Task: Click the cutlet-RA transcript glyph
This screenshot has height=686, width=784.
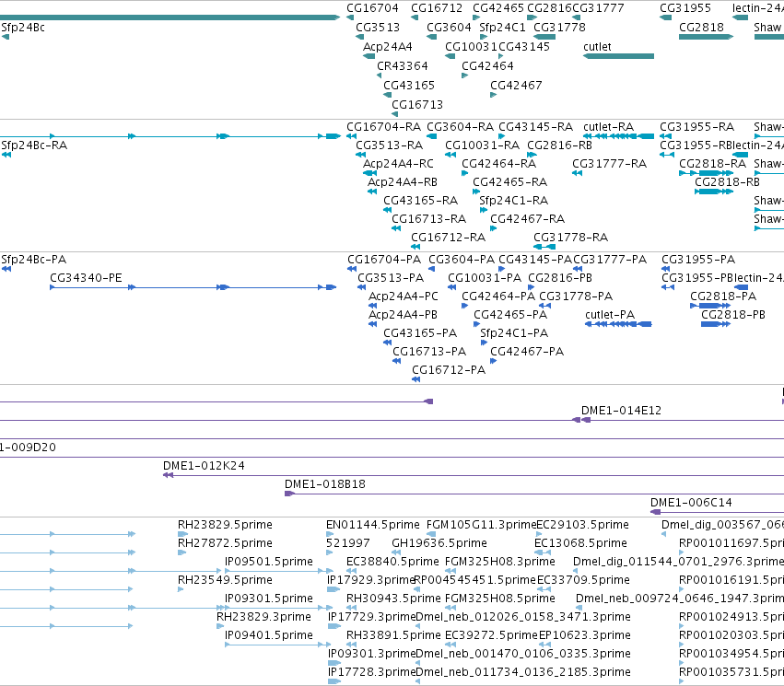Action: tap(618, 136)
